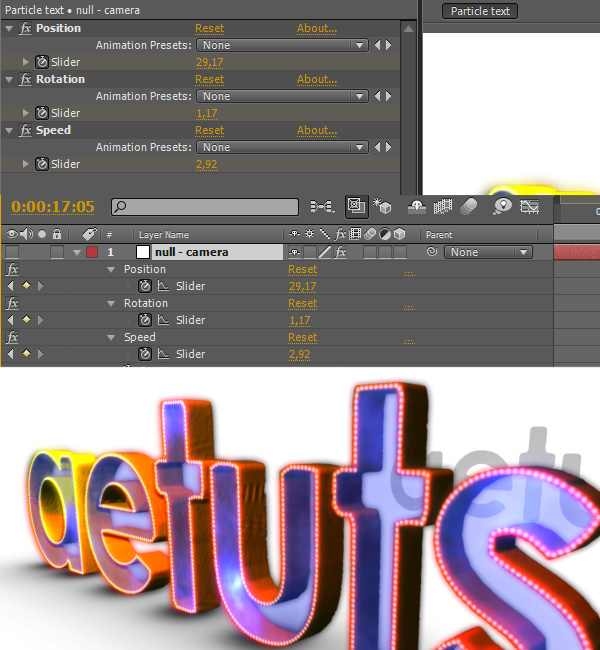The height and width of the screenshot is (650, 600).
Task: Toggle video visibility of null - camera layer
Action: pos(12,252)
